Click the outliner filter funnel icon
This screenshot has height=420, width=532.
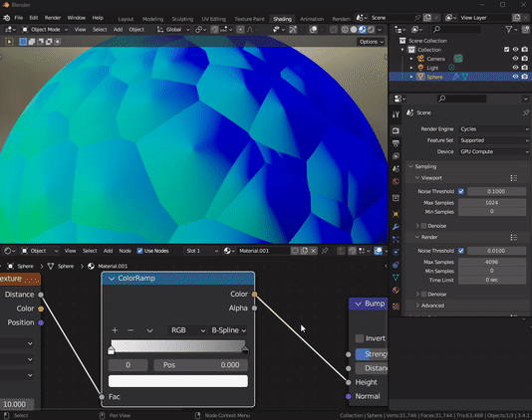(x=509, y=30)
